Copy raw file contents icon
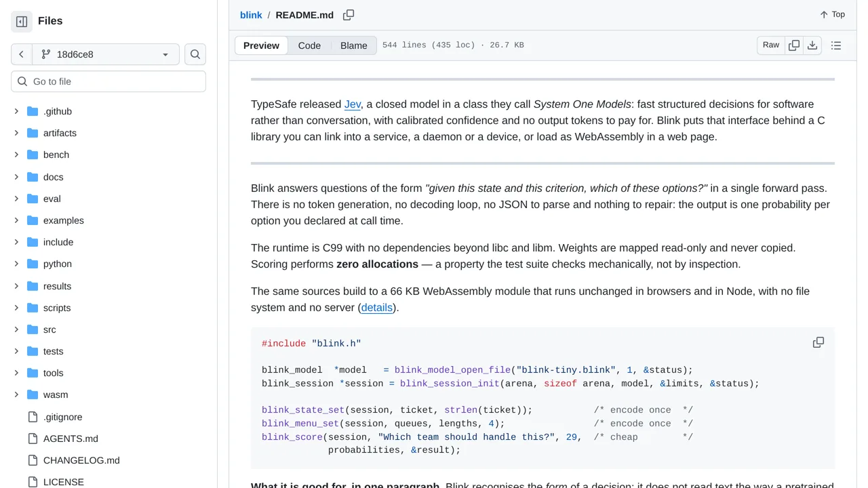This screenshot has width=868, height=488. coord(794,45)
